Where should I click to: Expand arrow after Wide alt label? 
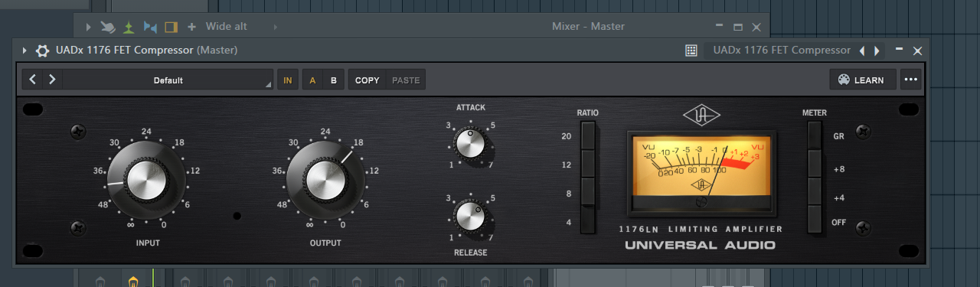(276, 27)
